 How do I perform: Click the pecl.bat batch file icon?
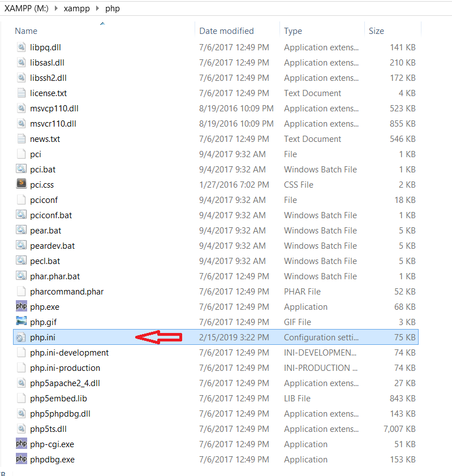[21, 261]
